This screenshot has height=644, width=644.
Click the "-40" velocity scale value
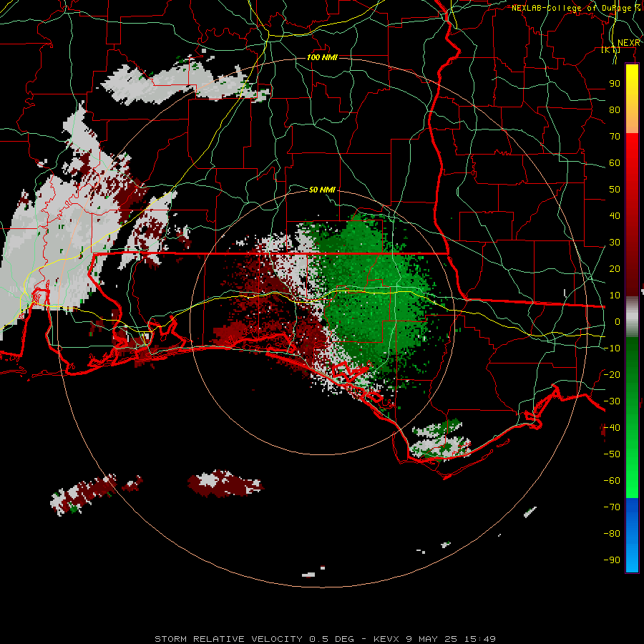click(612, 428)
